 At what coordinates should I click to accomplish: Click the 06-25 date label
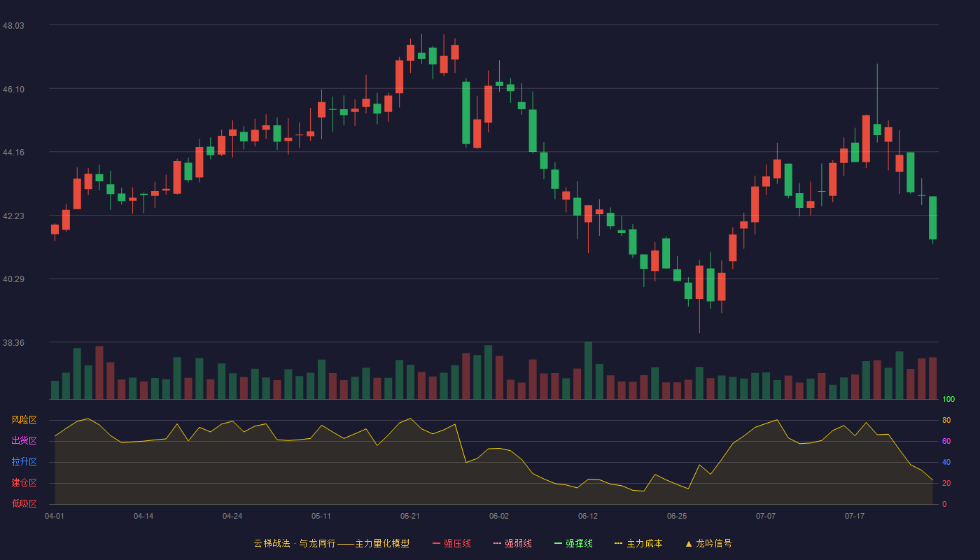click(677, 516)
